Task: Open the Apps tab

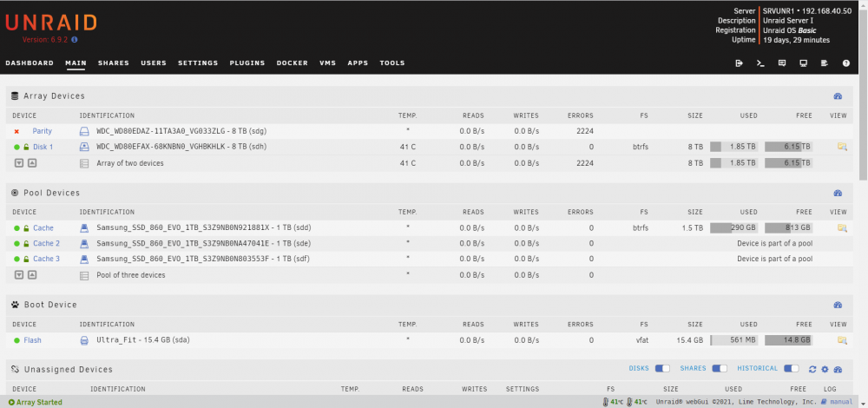Action: tap(358, 63)
